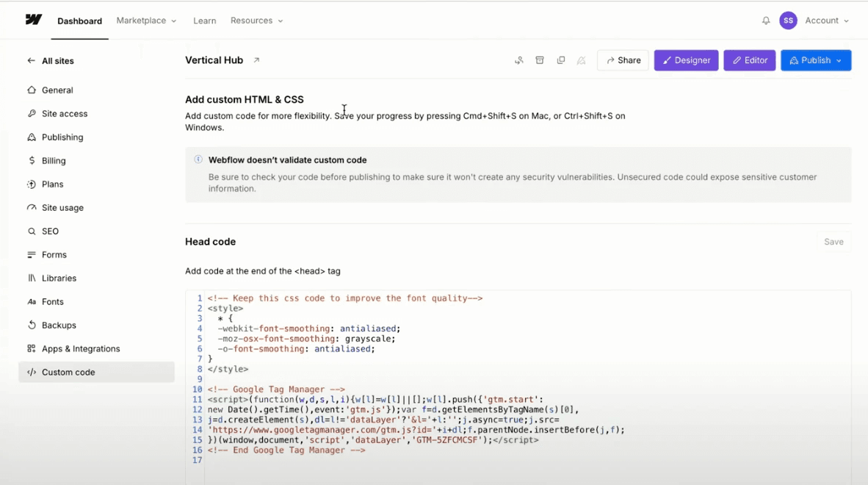Image resolution: width=868 pixels, height=485 pixels.
Task: Expand the Marketplace dropdown
Action: [x=146, y=21]
